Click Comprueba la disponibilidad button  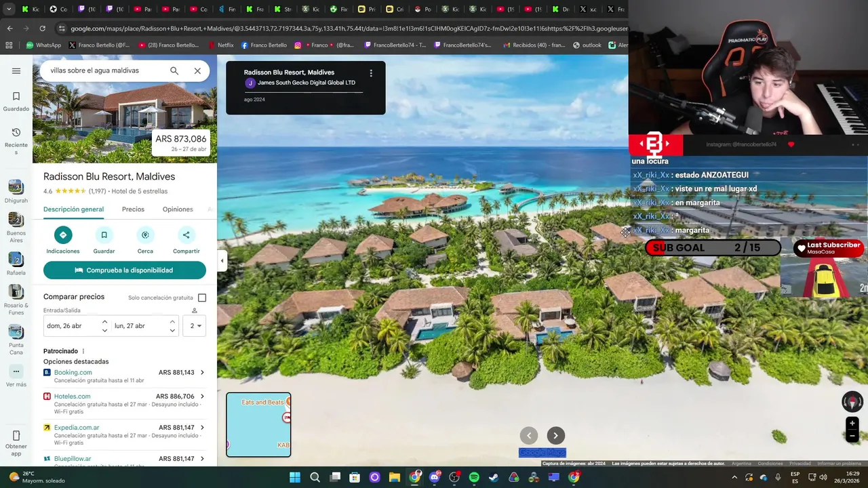[125, 270]
